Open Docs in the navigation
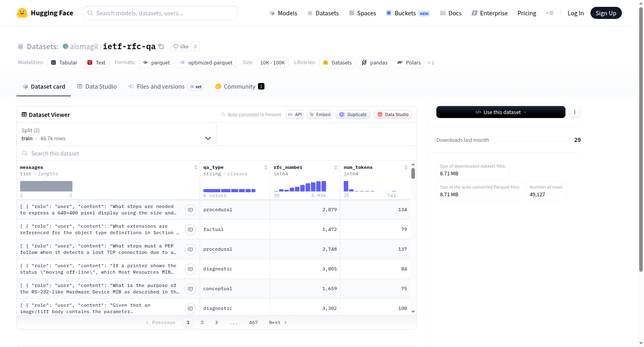 (451, 13)
